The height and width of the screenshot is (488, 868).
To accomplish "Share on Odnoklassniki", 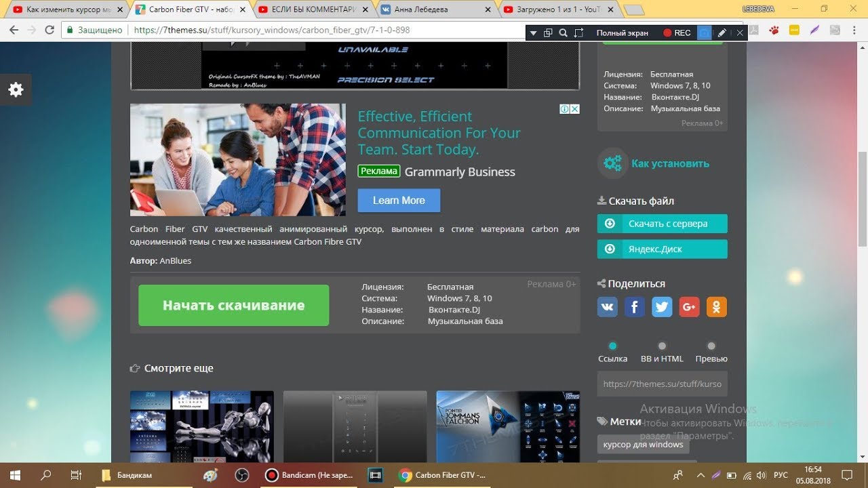I will click(717, 307).
